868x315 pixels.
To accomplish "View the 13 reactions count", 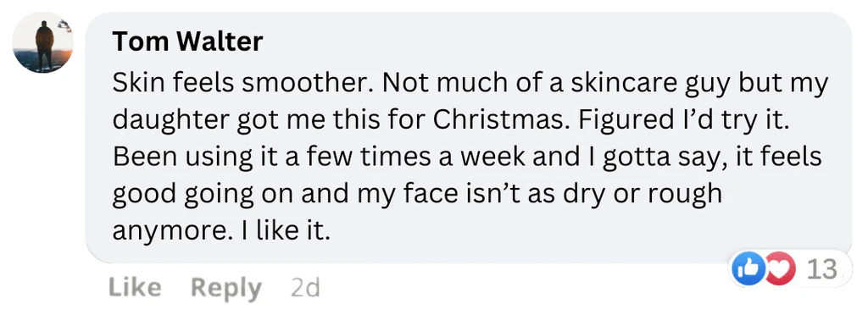I will (x=821, y=269).
